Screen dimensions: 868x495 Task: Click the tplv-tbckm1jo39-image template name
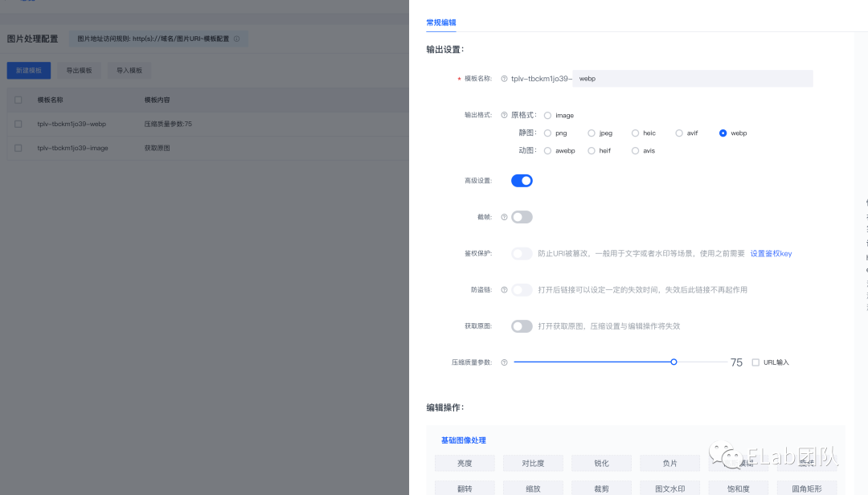(x=72, y=148)
